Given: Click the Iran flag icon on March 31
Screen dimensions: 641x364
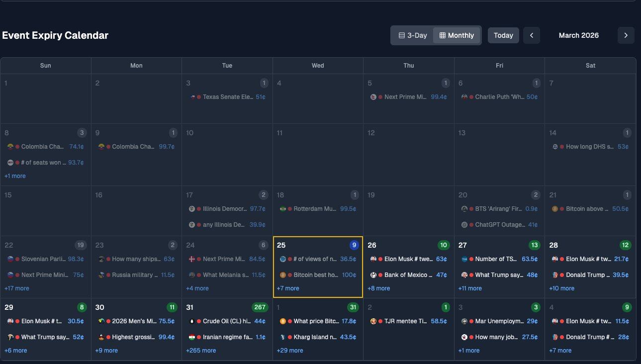Looking at the screenshot, I should click(x=192, y=337).
